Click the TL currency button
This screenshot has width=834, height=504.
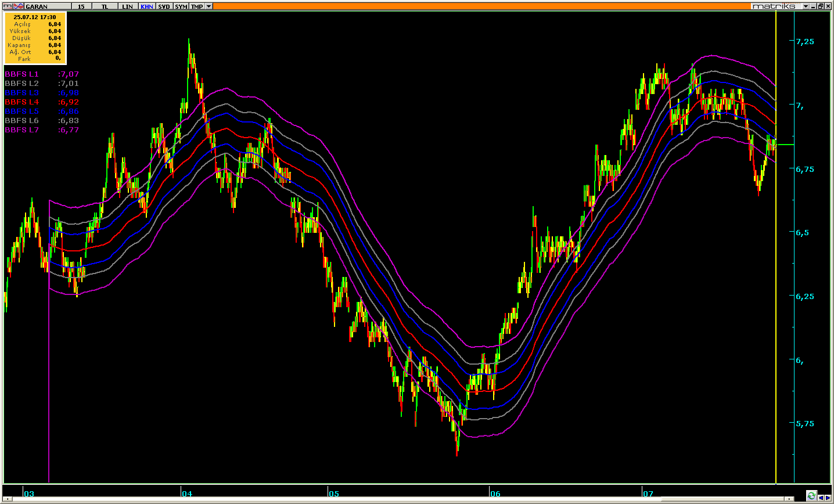(x=105, y=6)
